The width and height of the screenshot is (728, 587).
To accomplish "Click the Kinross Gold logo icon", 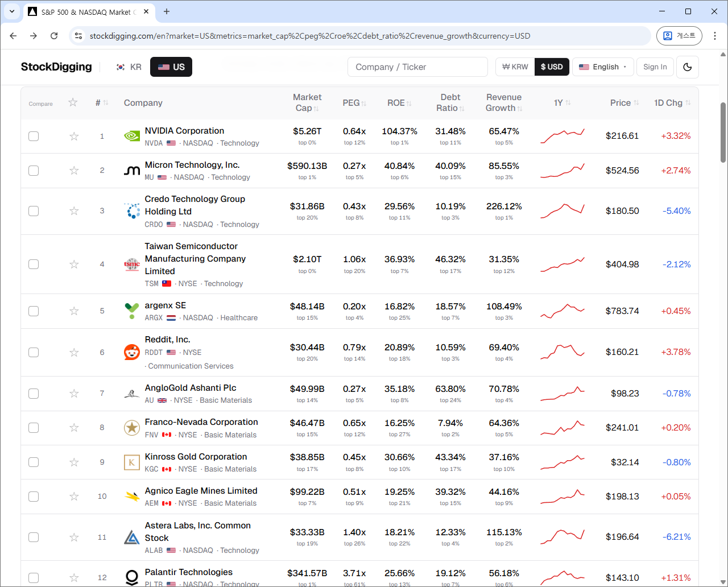I will point(132,462).
